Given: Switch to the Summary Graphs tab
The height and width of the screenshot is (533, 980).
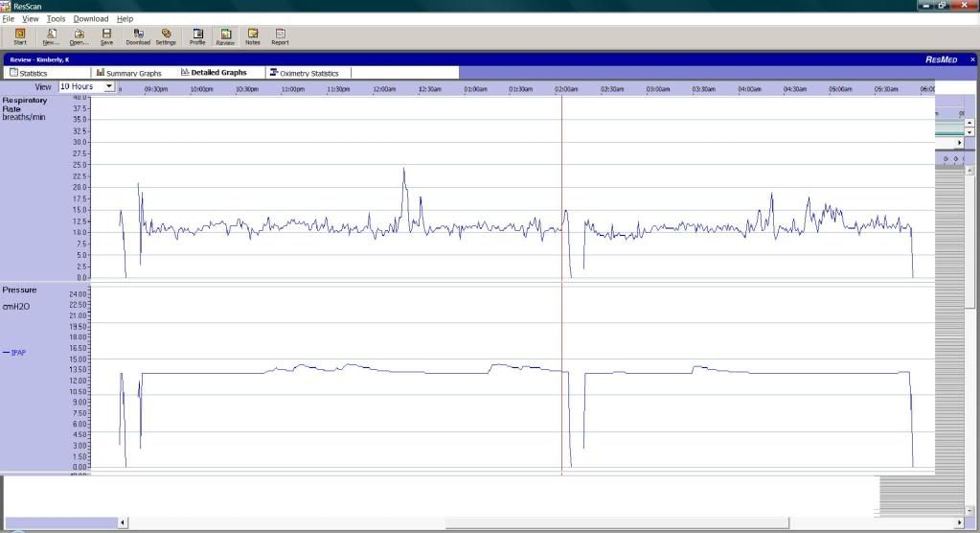Looking at the screenshot, I should pos(133,73).
